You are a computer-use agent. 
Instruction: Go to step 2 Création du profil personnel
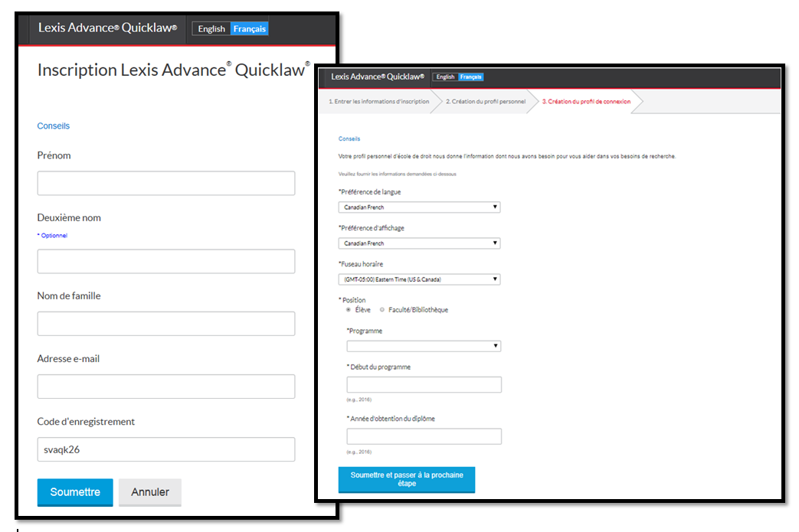[x=486, y=101]
